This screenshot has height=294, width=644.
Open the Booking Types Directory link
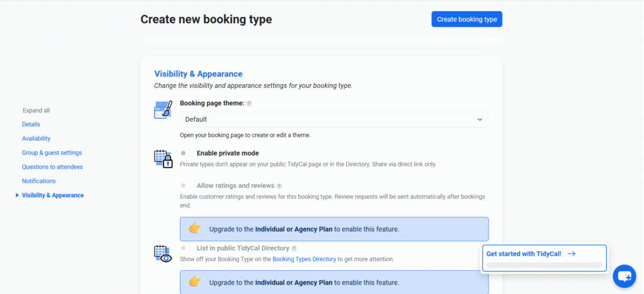click(304, 259)
